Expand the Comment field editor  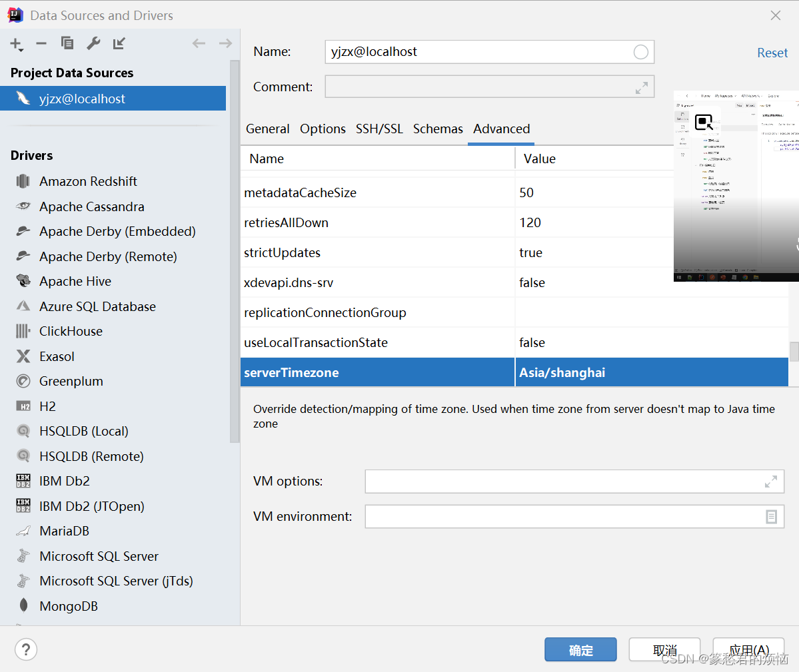click(641, 86)
